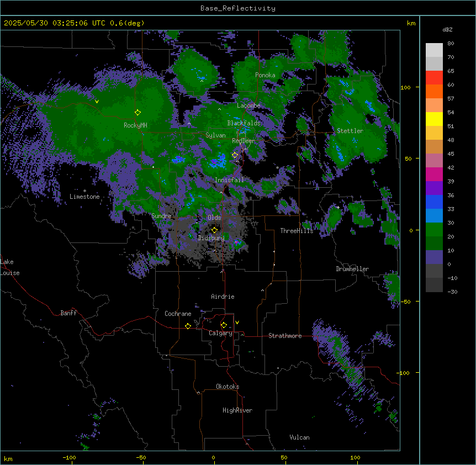Click the ThreeHills label

click(297, 231)
